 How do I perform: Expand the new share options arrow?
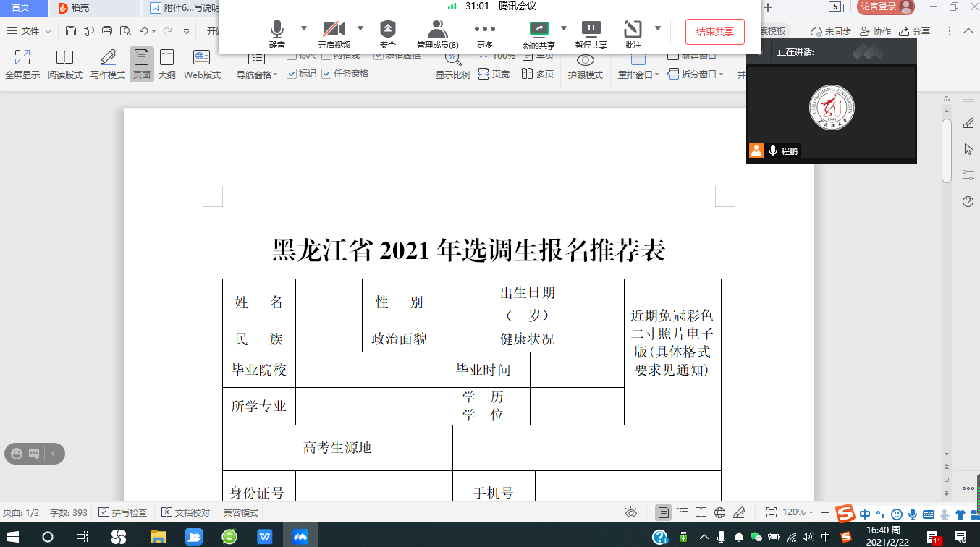pyautogui.click(x=564, y=28)
